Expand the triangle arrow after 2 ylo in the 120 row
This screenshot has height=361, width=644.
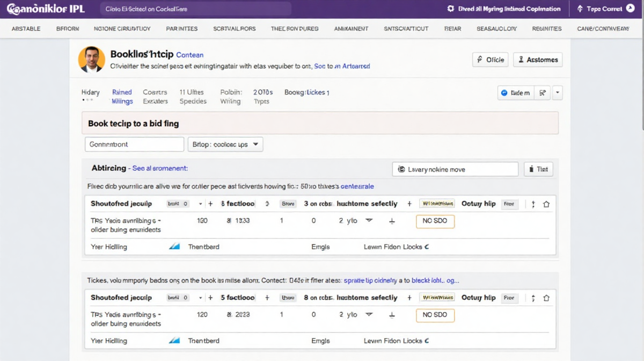coord(369,314)
